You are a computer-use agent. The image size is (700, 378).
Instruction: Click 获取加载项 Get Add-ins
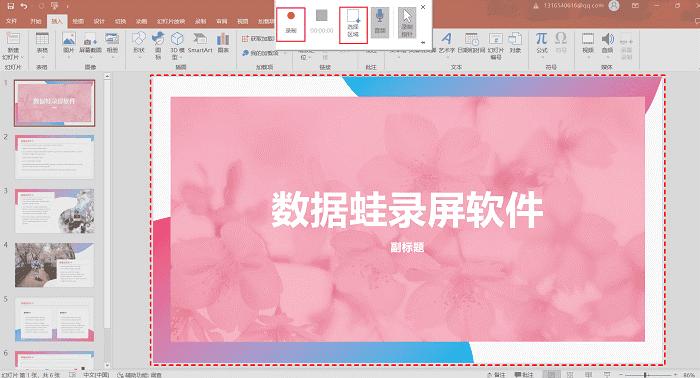(258, 39)
